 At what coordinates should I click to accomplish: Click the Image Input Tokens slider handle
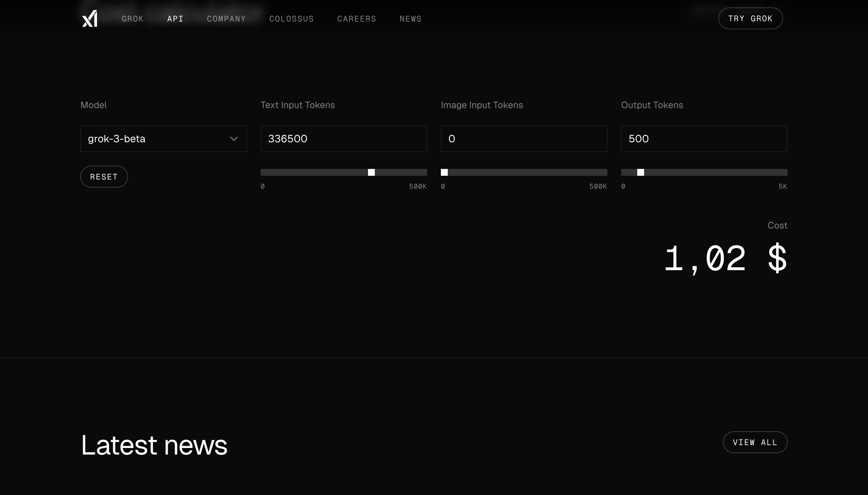(444, 172)
